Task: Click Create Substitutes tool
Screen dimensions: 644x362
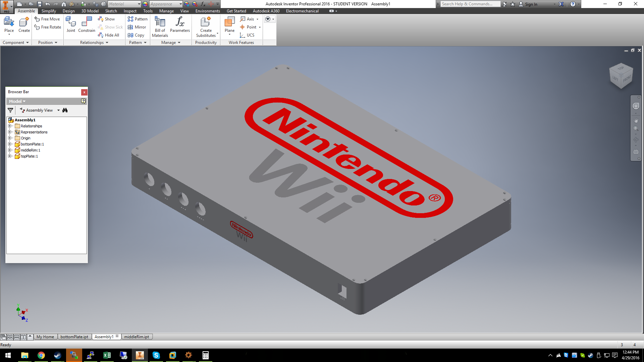Action: 206,27
